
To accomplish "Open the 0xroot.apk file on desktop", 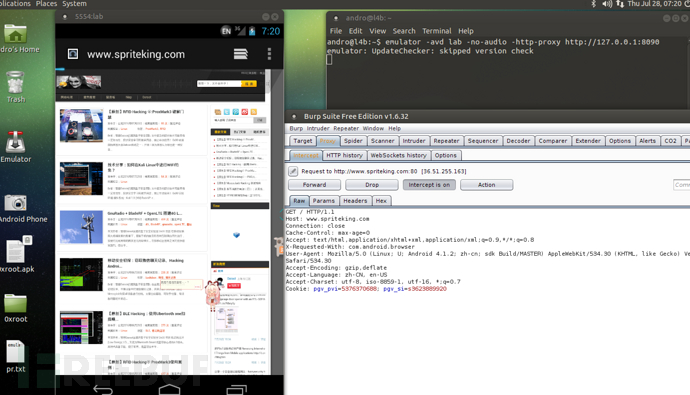I will click(x=18, y=250).
